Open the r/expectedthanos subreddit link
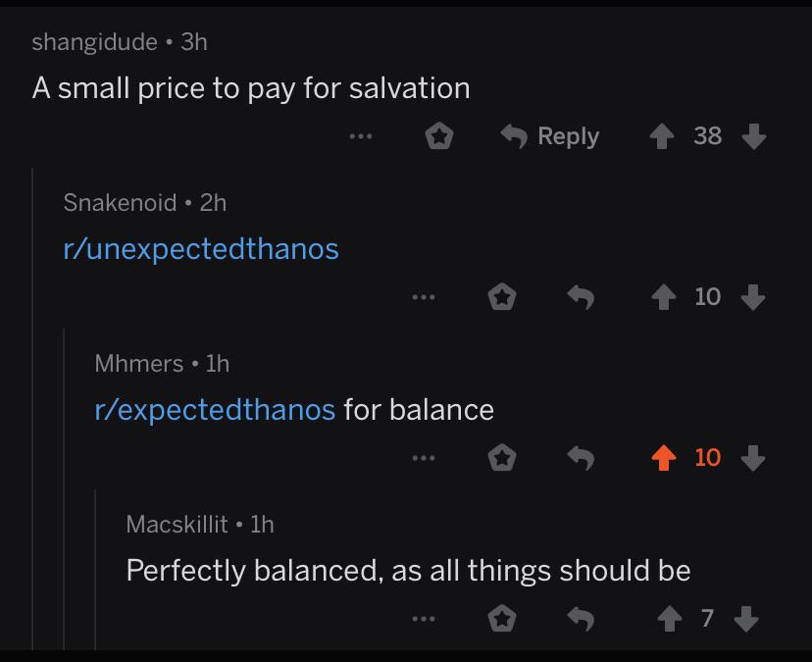This screenshot has height=662, width=812. click(x=215, y=409)
